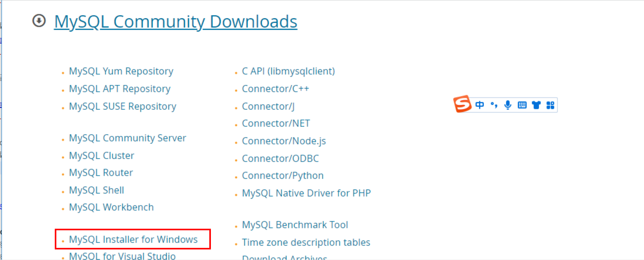This screenshot has width=644, height=260.
Task: Open MySQL Native Driver for PHP
Action: [306, 193]
